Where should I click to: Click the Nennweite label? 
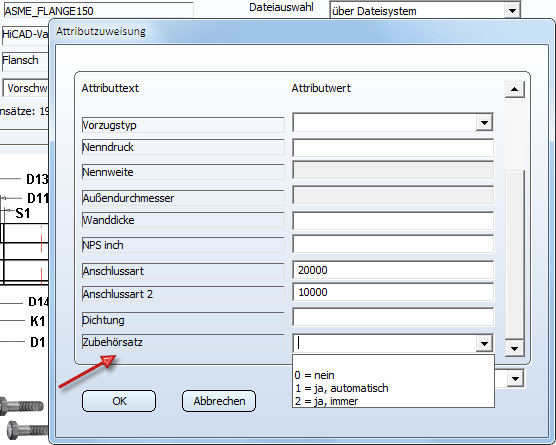point(183,172)
